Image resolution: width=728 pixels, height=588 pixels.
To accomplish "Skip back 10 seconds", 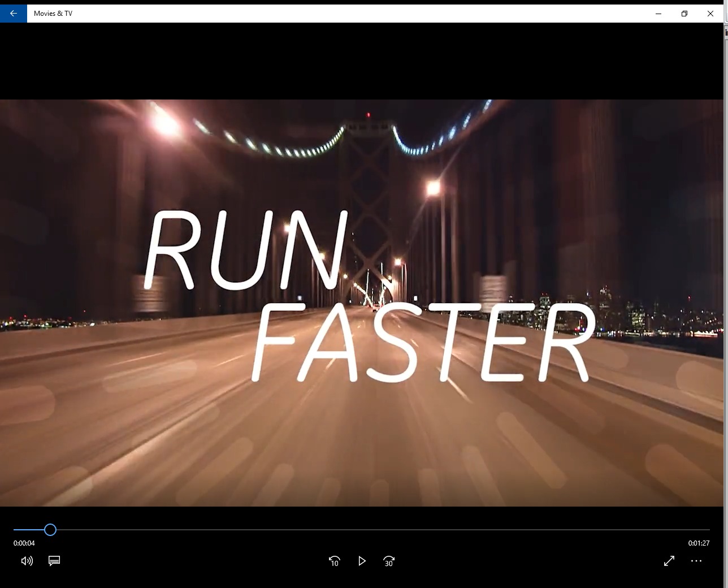I will [334, 561].
